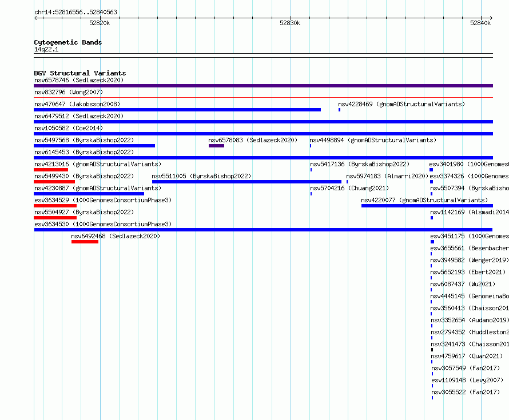Click the nsv4445145 variant label

(470, 296)
